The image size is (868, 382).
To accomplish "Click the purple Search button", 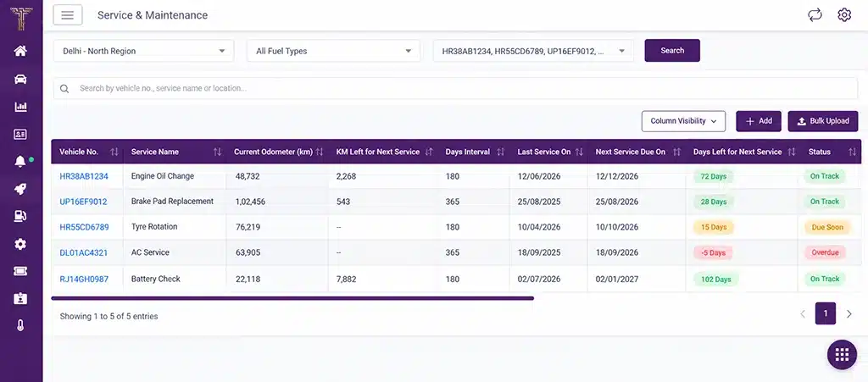I will (x=672, y=50).
